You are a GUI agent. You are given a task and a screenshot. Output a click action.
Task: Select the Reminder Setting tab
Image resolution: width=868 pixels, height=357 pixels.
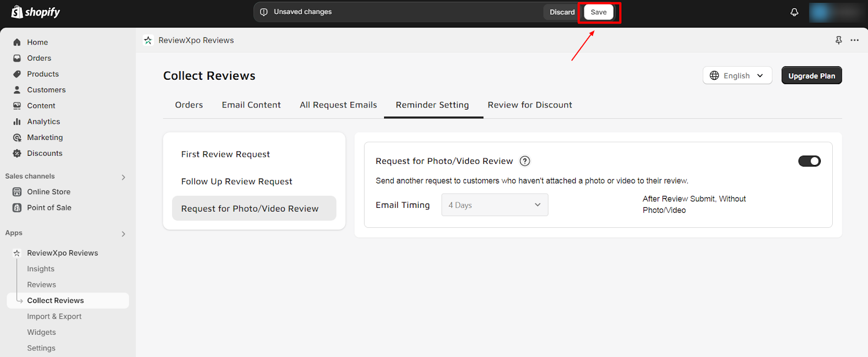pyautogui.click(x=432, y=105)
